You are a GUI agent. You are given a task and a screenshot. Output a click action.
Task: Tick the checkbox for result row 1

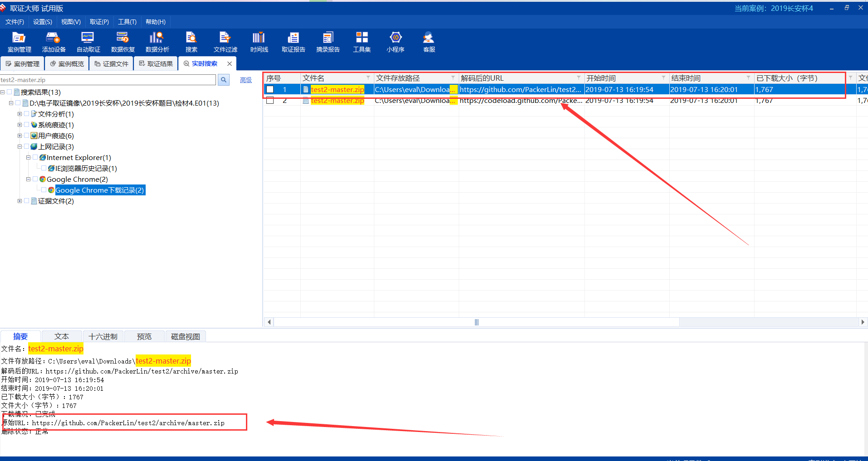tap(270, 90)
